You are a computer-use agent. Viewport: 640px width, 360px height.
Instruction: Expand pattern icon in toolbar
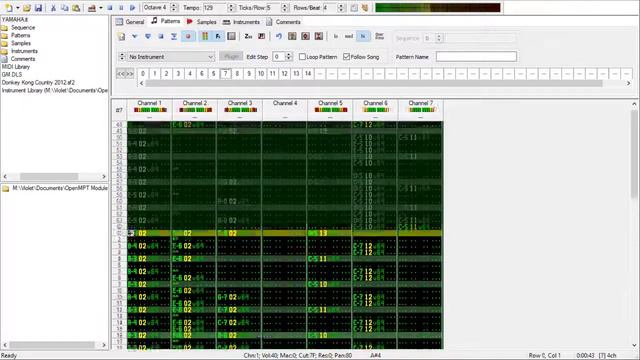305,36
